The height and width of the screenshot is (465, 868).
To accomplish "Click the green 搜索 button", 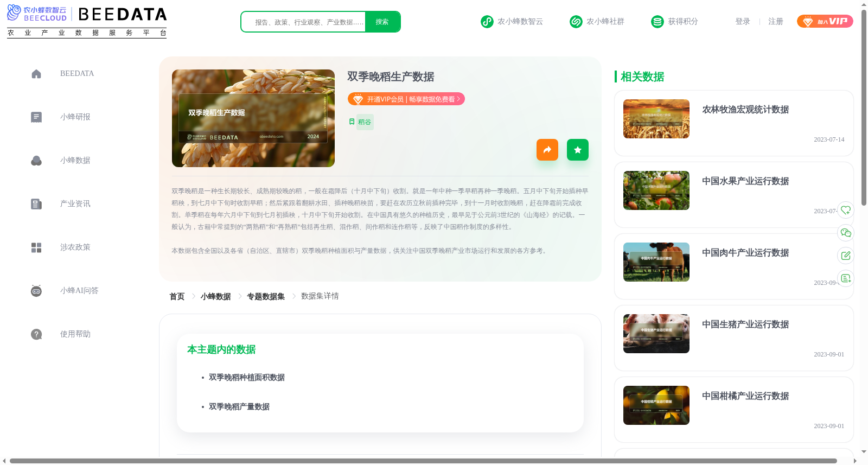I will pyautogui.click(x=382, y=22).
